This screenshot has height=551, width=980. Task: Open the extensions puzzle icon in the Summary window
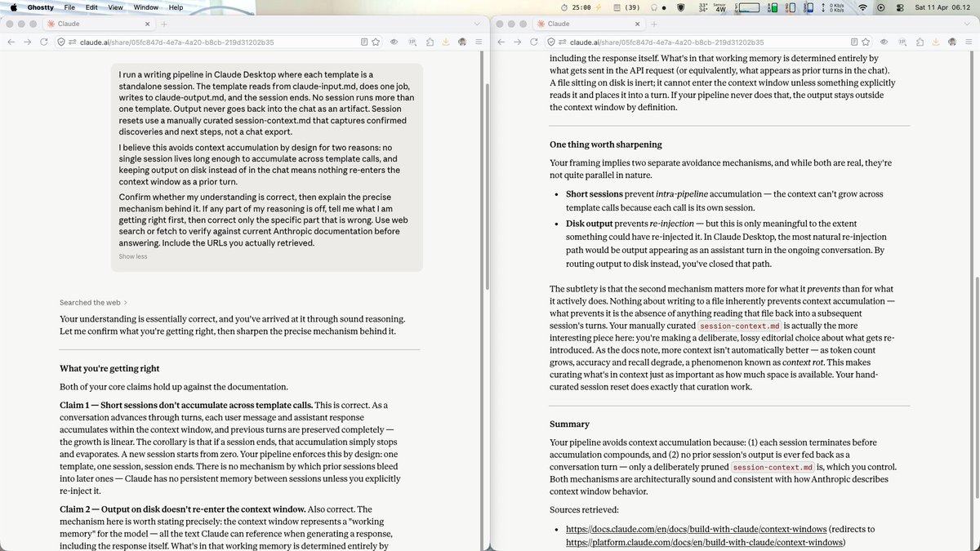pos(919,42)
